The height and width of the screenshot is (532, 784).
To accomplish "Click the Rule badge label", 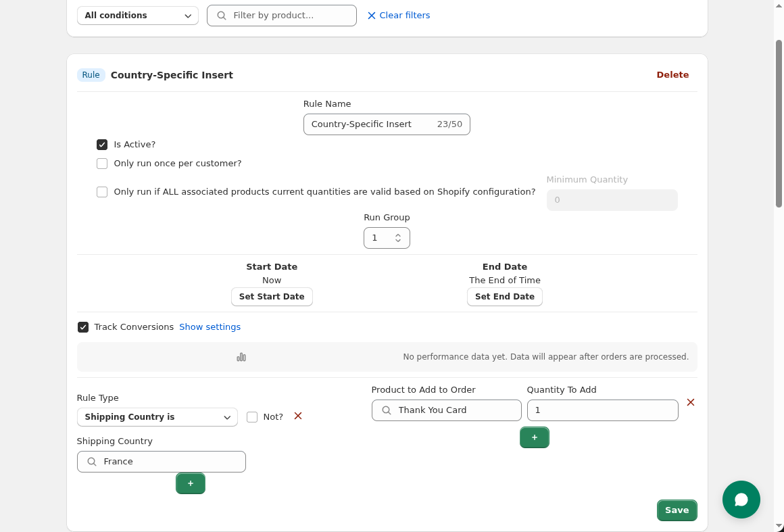I will 91,75.
